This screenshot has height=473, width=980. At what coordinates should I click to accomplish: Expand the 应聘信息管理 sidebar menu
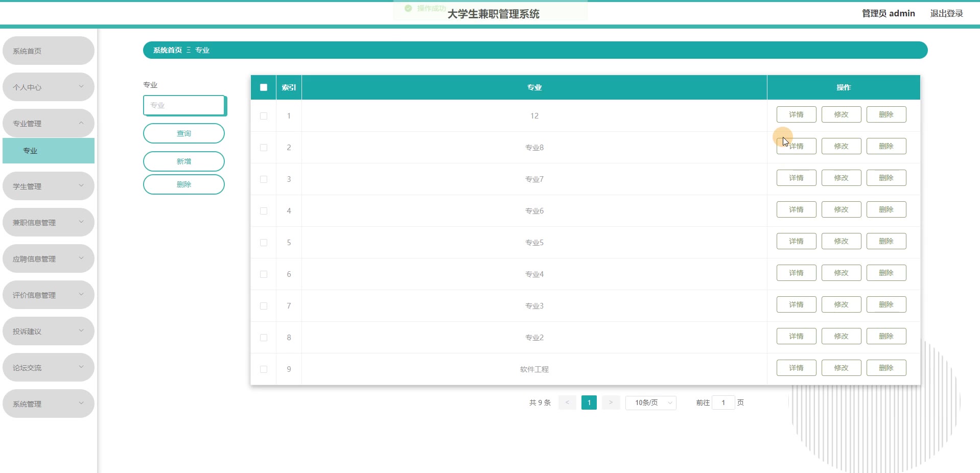coord(49,258)
